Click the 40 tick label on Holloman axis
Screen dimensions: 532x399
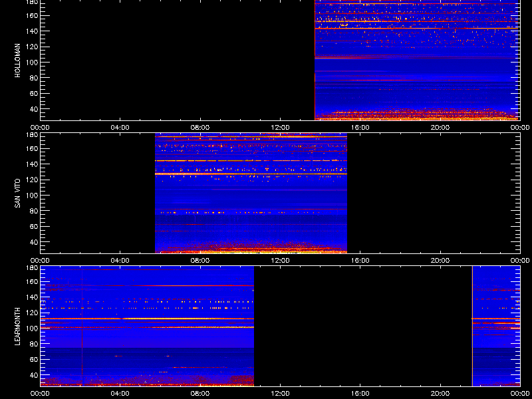pos(35,109)
